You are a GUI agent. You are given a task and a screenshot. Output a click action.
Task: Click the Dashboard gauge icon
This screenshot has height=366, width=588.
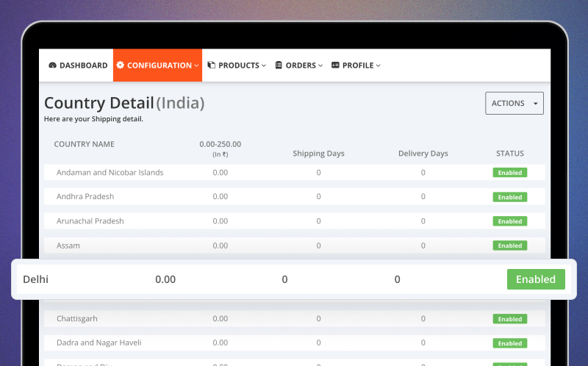pos(52,65)
